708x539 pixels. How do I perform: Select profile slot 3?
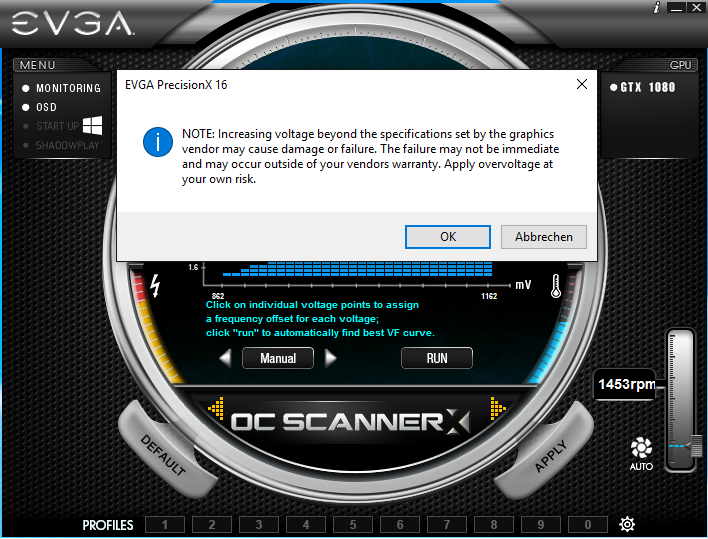coord(259,525)
